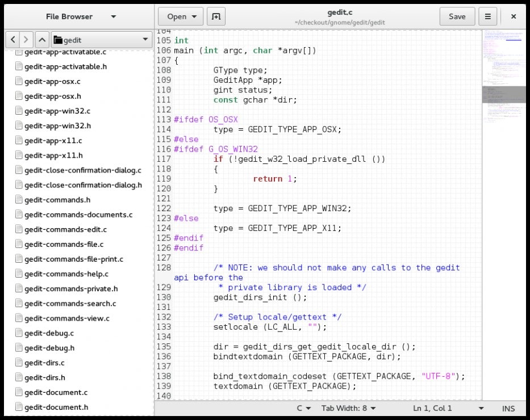Click file icon next to gedit-commands-help.c

point(19,274)
